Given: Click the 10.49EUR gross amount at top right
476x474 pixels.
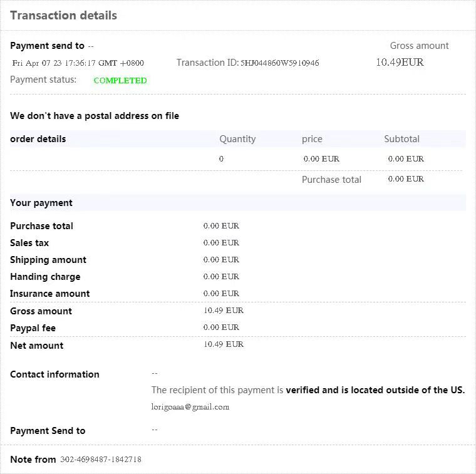Looking at the screenshot, I should (x=400, y=62).
